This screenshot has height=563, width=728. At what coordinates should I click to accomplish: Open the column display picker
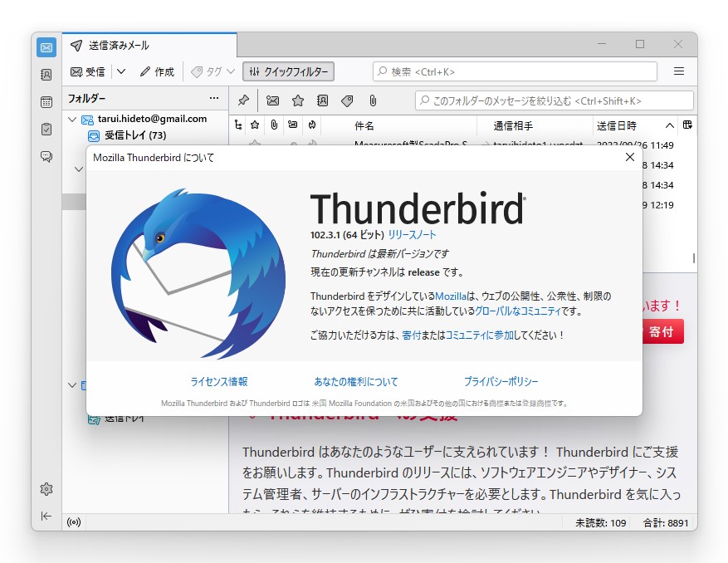click(687, 124)
